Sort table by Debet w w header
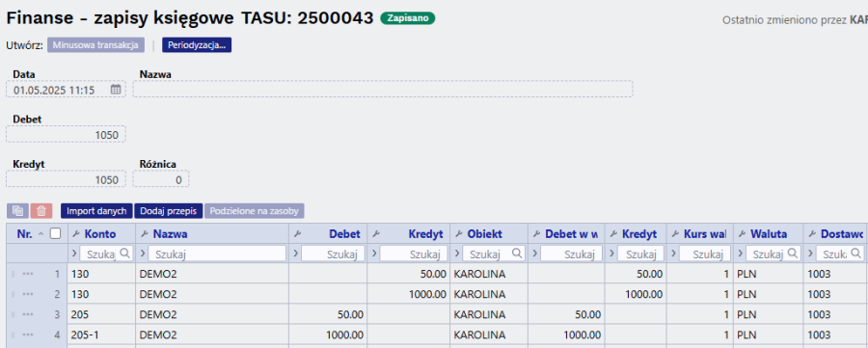Screen dimensions: 868x348 pyautogui.click(x=571, y=234)
